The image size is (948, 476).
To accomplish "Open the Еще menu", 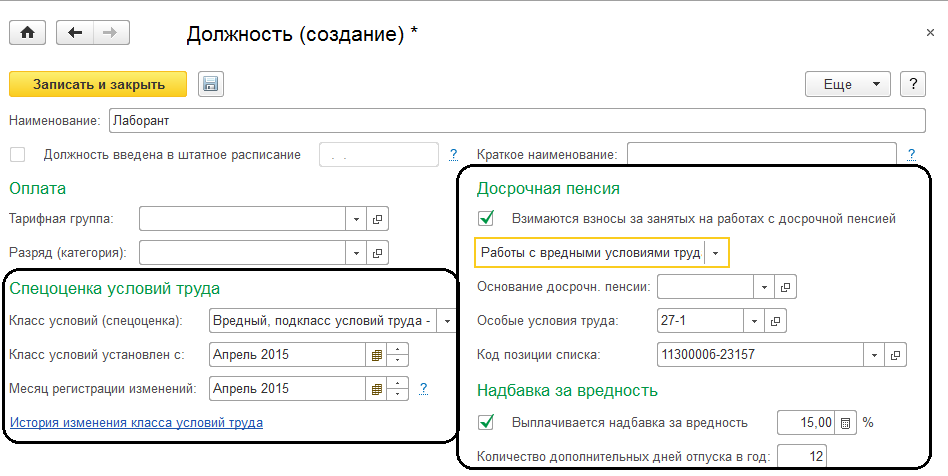I will tap(847, 84).
